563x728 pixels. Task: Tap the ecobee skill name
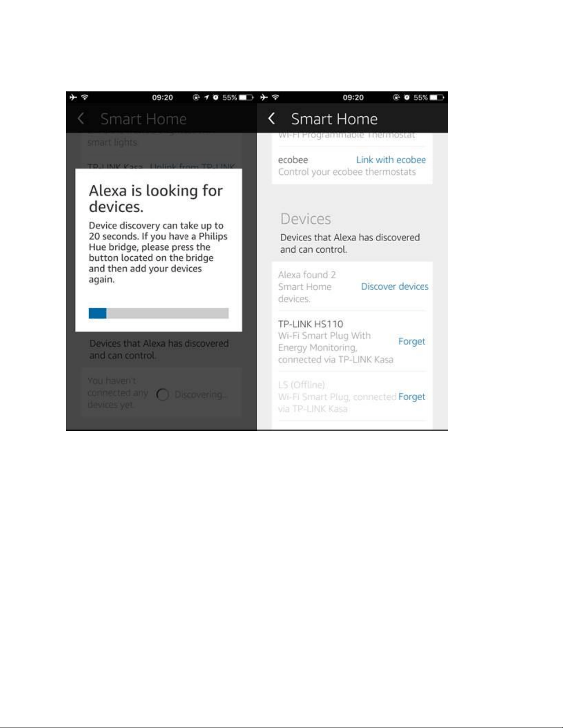point(293,160)
